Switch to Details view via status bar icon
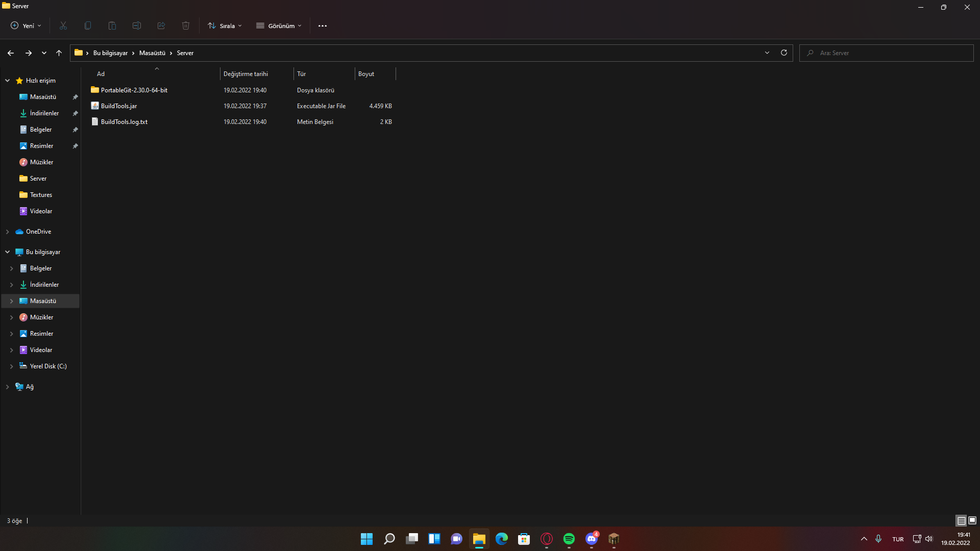 (x=961, y=520)
